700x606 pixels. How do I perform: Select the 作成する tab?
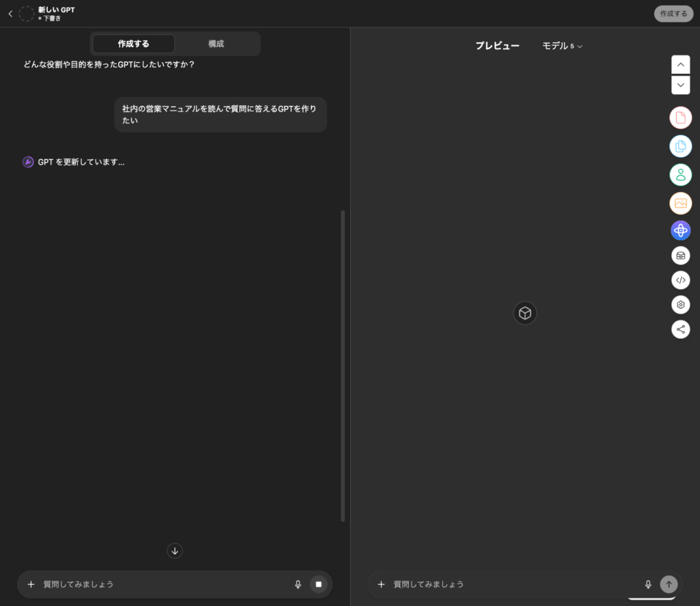[x=133, y=44]
